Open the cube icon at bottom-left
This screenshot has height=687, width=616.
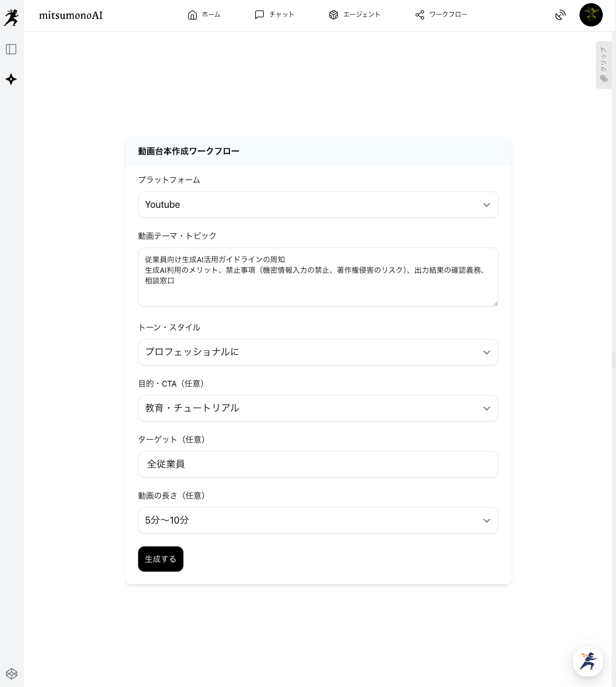point(12,674)
